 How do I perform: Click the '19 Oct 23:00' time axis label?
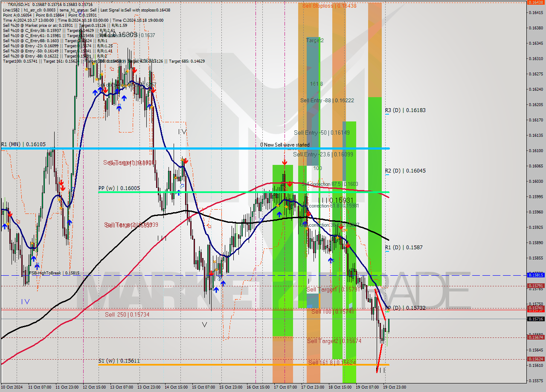[x=395, y=387]
